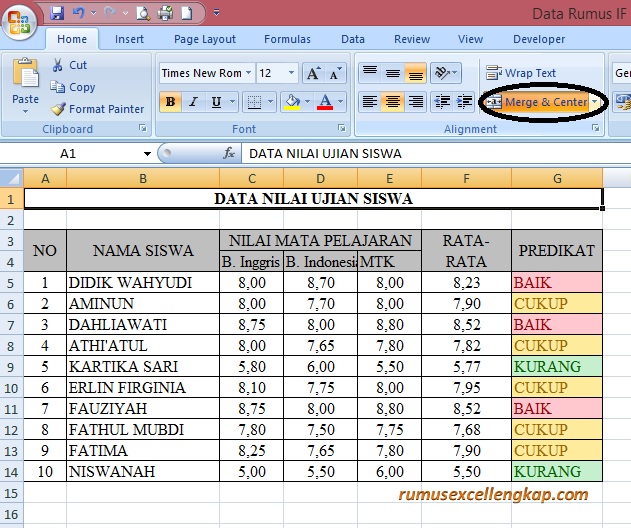Viewport: 631px width, 528px height.
Task: Open the Font dialog launcher
Action: (342, 128)
